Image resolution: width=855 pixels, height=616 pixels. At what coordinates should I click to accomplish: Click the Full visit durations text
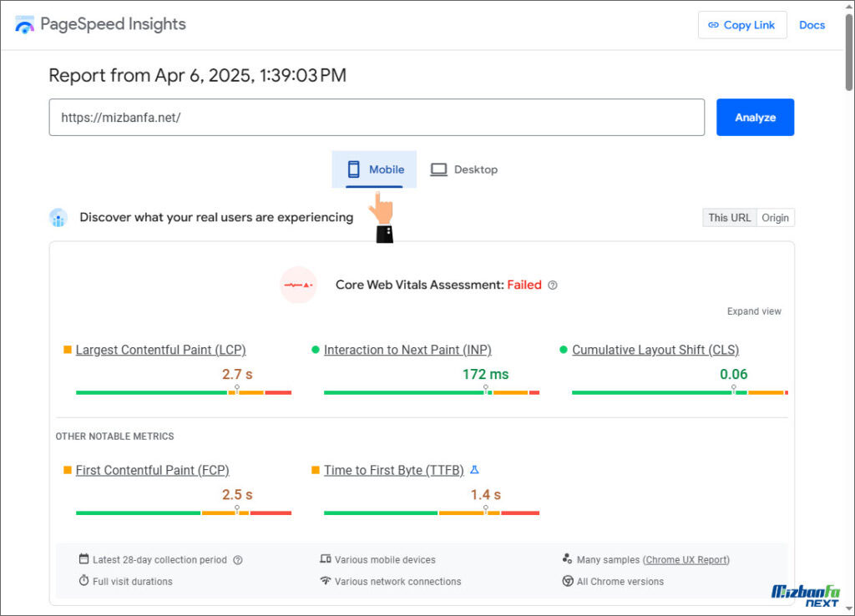(x=133, y=582)
